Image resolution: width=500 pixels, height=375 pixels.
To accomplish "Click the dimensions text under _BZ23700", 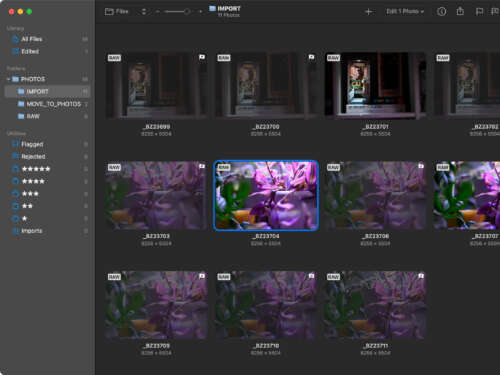I will [266, 134].
